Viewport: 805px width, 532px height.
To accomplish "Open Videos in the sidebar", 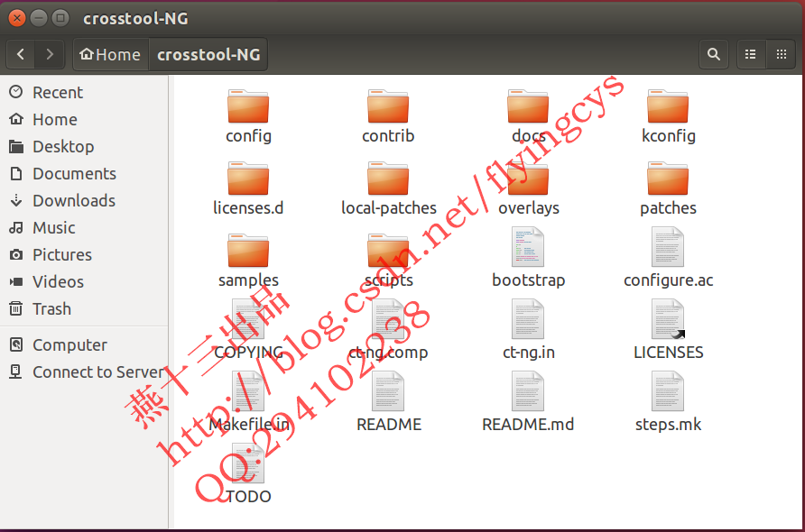I will pyautogui.click(x=84, y=282).
